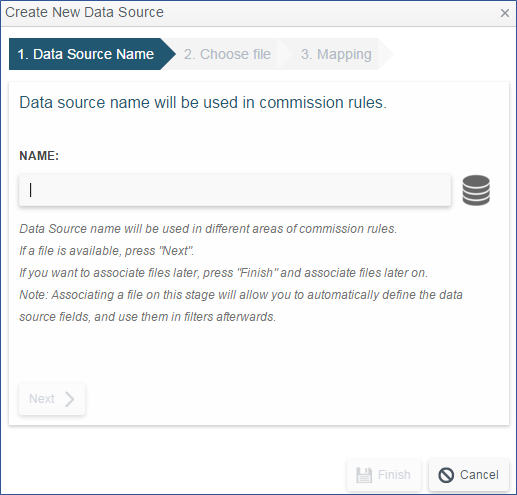Click the right chevron arrow inside Next
Screen dimensions: 517x495
tap(69, 399)
